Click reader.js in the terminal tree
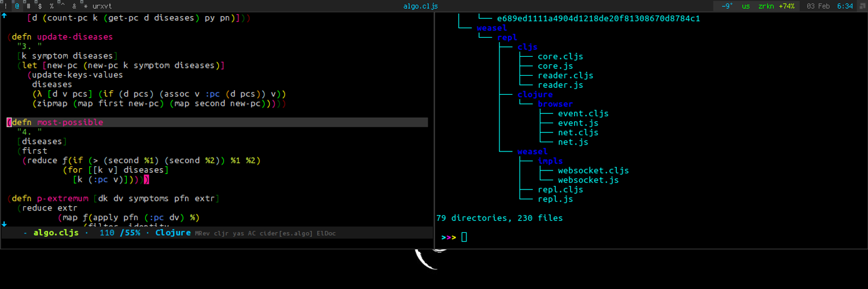The height and width of the screenshot is (289, 868). (x=560, y=85)
